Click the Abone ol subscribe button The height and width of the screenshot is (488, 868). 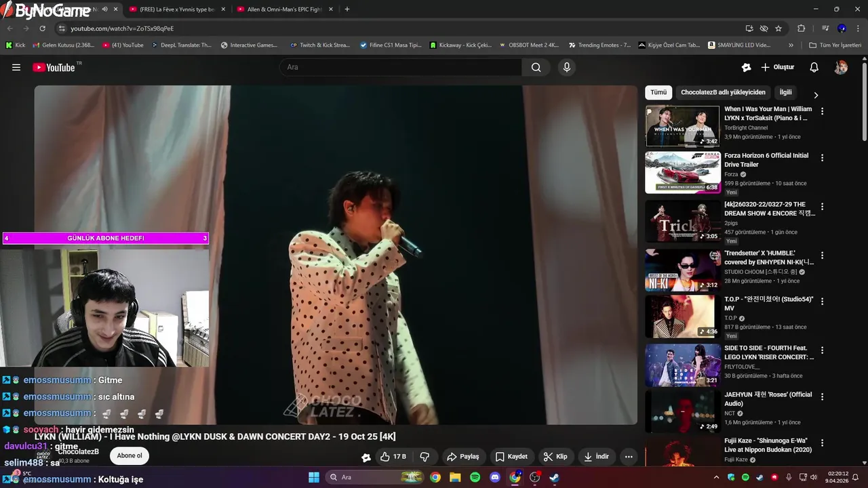click(130, 455)
